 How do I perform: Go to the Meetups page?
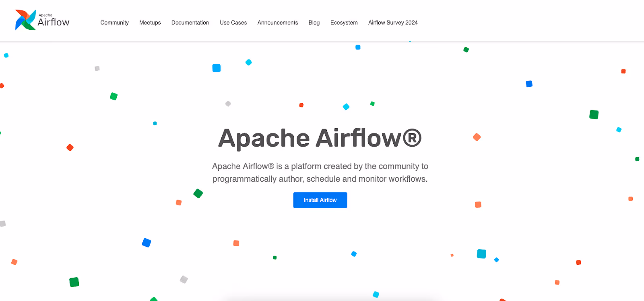pyautogui.click(x=150, y=23)
